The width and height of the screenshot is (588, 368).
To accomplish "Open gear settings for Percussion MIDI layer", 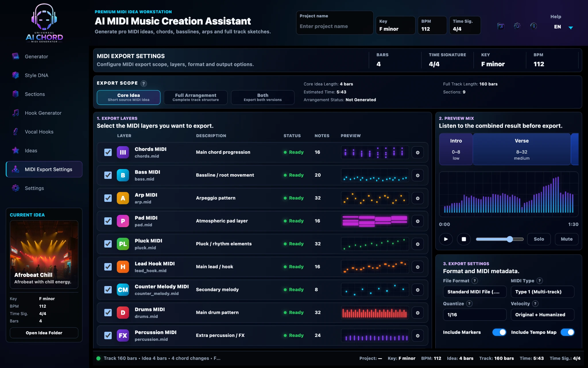I will click(x=417, y=336).
